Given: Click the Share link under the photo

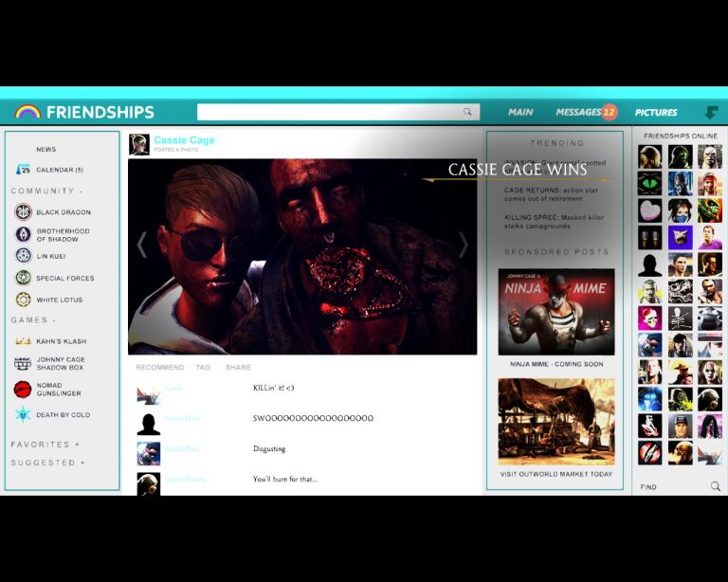Looking at the screenshot, I should (x=238, y=367).
